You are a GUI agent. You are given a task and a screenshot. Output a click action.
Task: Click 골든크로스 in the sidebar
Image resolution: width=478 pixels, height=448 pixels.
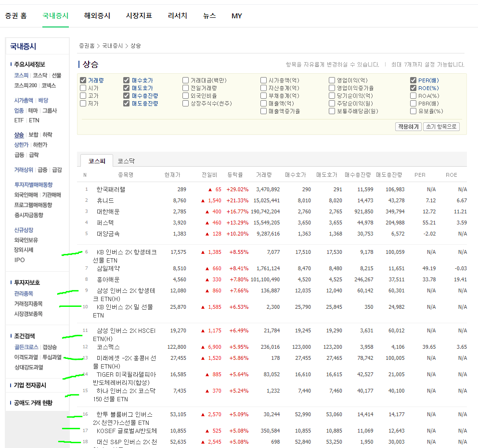(26, 347)
